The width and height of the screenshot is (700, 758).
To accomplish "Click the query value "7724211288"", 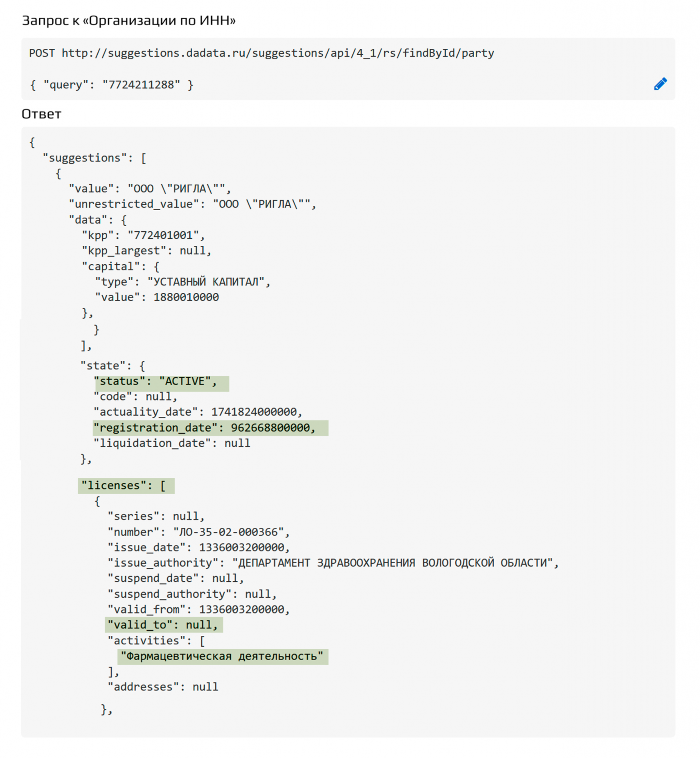I will 141,84.
